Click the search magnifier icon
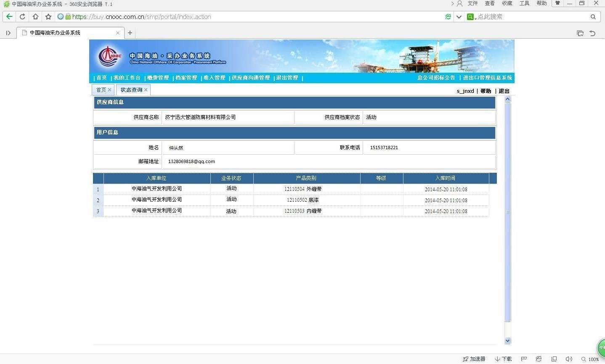 593,17
